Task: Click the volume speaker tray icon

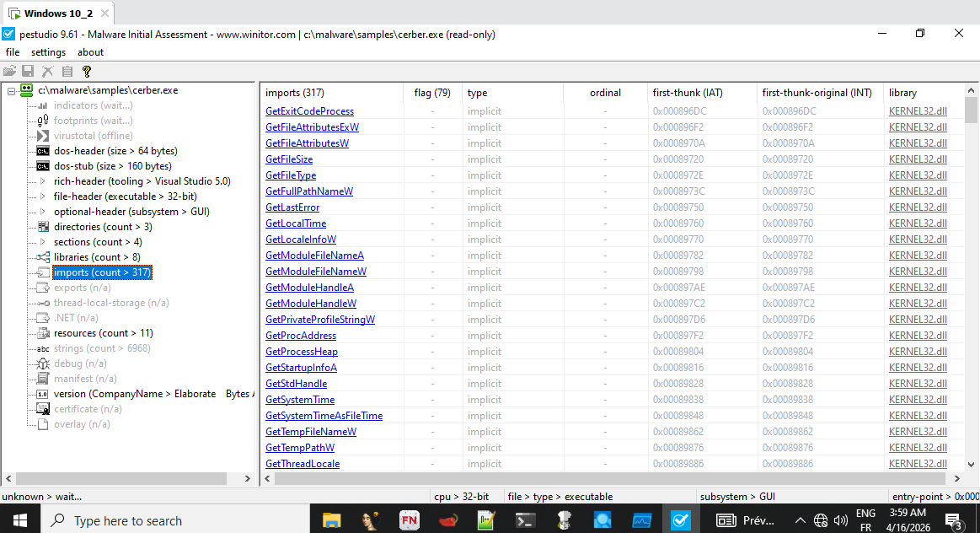Action: (x=841, y=520)
